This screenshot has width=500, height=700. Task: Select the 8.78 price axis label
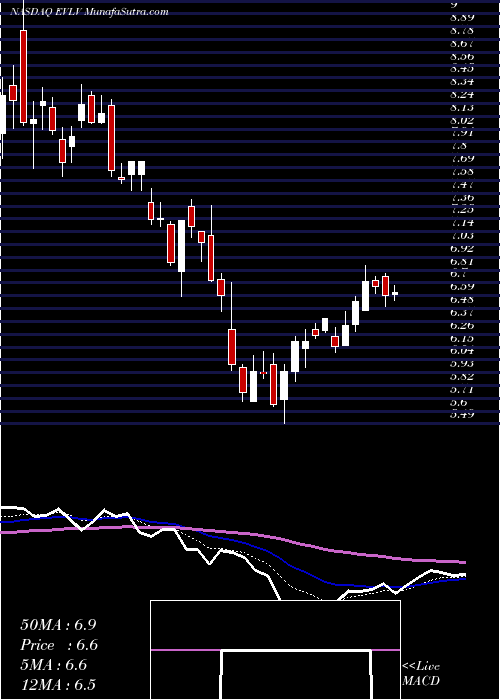coord(462,31)
